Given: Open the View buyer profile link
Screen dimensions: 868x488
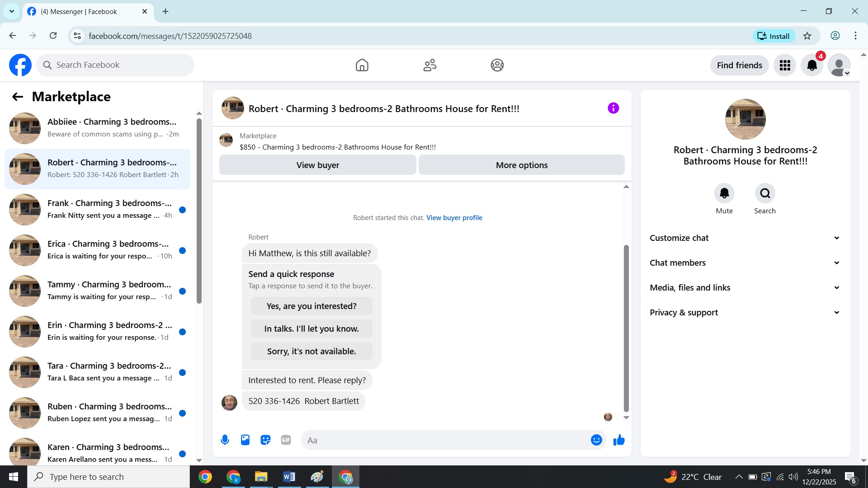Looking at the screenshot, I should pyautogui.click(x=454, y=218).
